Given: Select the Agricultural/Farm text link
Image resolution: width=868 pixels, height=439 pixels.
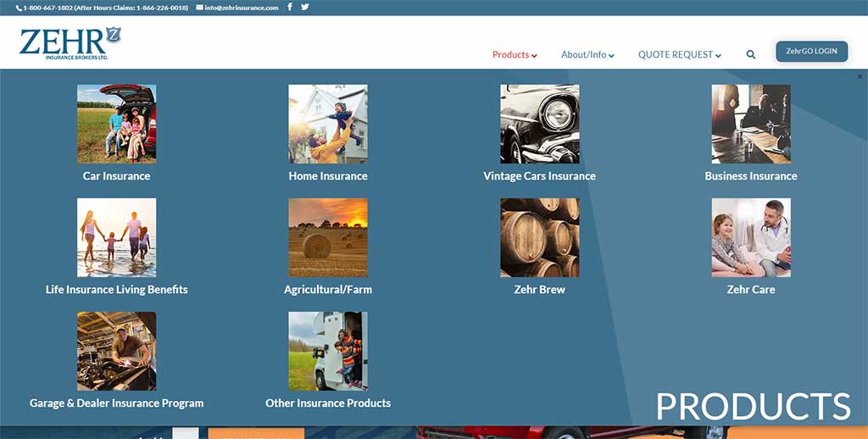Looking at the screenshot, I should 328,290.
